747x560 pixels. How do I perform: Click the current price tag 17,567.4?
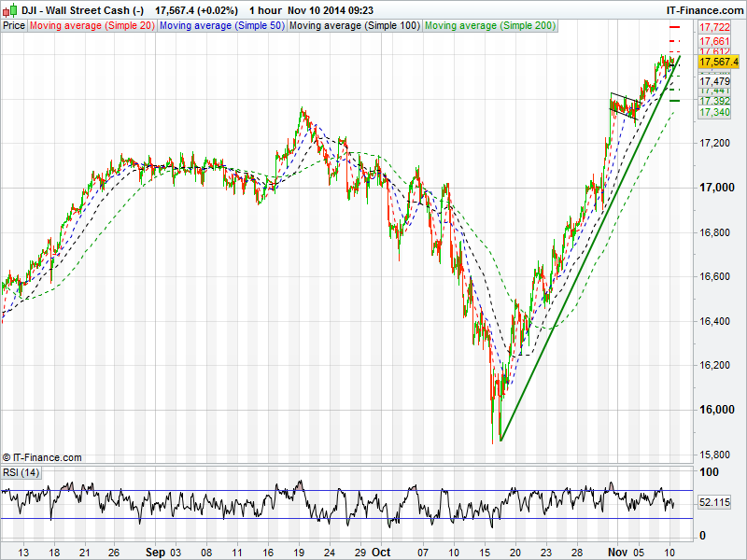[719, 62]
